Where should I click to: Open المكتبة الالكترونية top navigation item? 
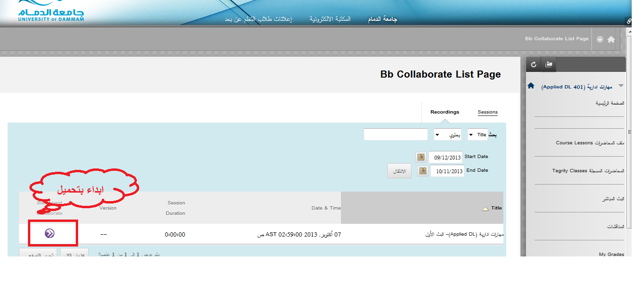(330, 19)
